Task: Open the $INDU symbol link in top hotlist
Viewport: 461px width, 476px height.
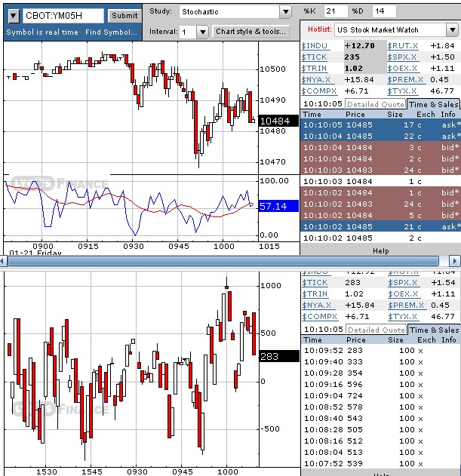Action: [x=315, y=46]
